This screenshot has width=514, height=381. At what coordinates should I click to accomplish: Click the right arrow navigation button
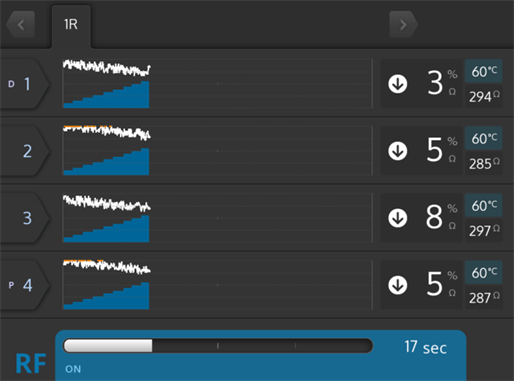[403, 24]
